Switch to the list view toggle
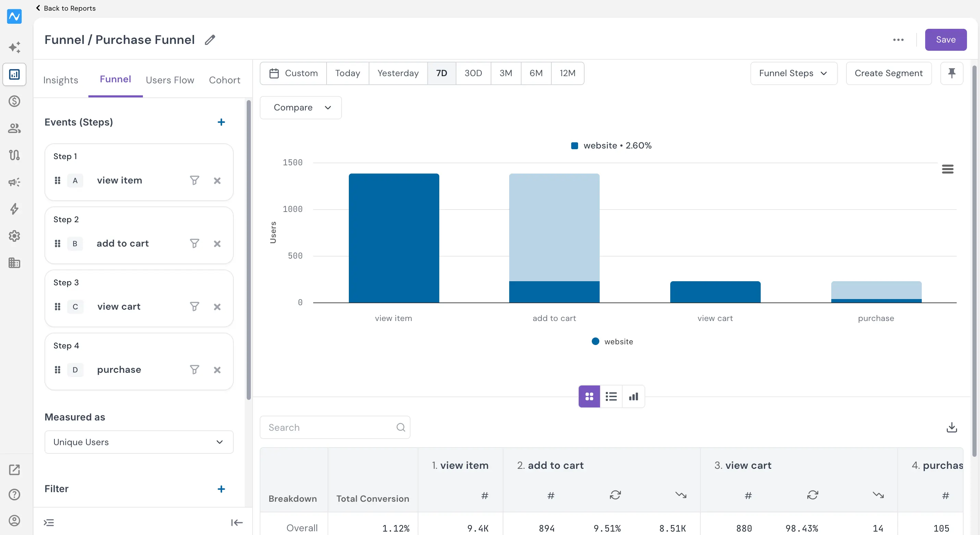The image size is (980, 535). click(x=611, y=397)
